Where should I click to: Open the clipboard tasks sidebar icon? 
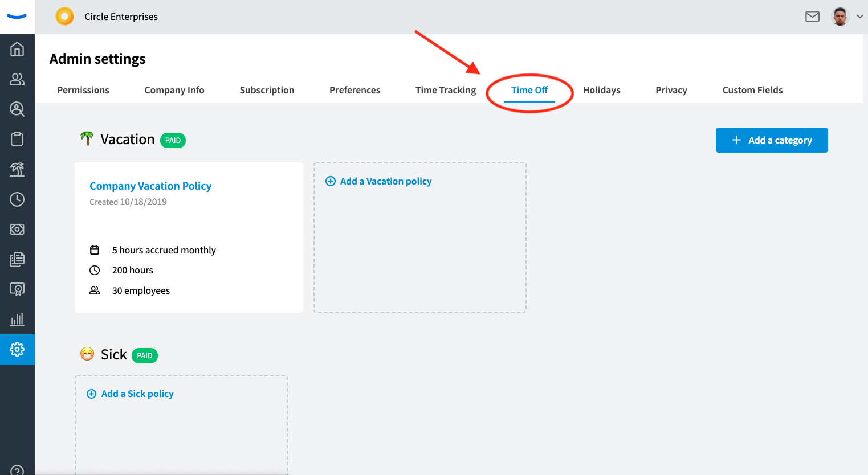coord(17,139)
